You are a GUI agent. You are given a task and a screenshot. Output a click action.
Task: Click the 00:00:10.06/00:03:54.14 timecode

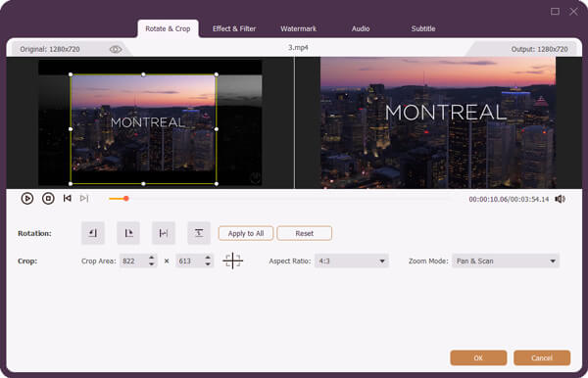point(509,199)
